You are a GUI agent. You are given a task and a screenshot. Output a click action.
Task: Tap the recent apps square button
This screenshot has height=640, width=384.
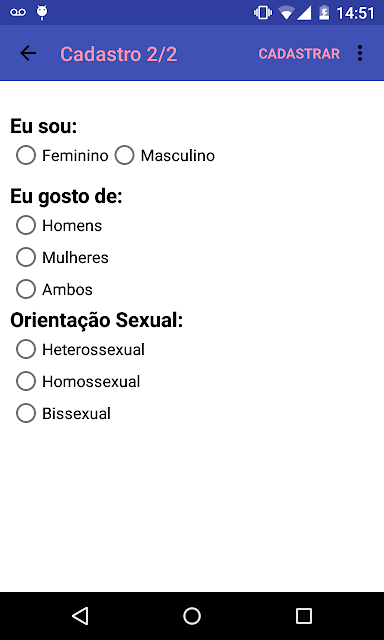pyautogui.click(x=304, y=616)
